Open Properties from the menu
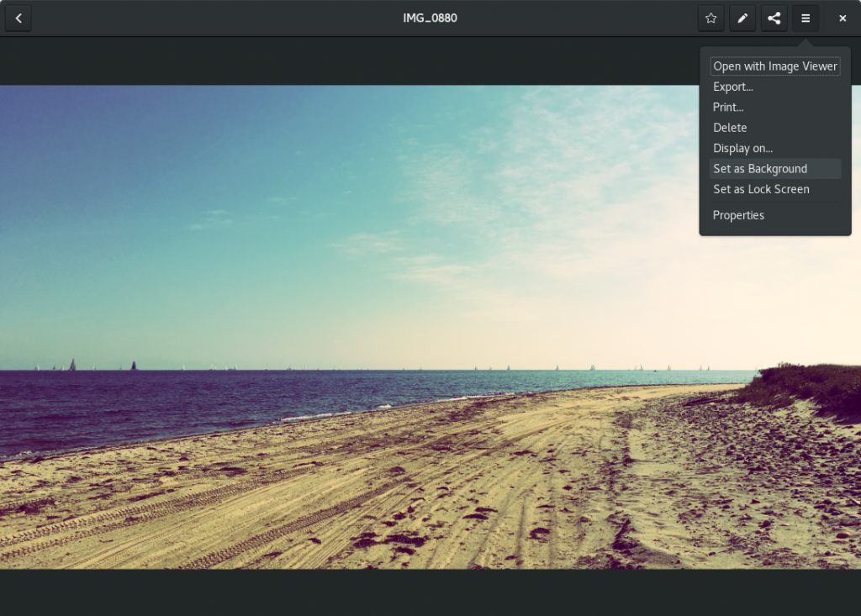The image size is (861, 616). coord(738,215)
